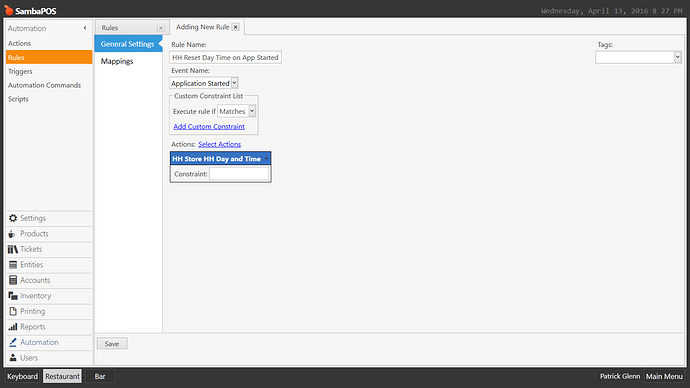Click the Printing label in sidebar
690x388 pixels.
click(33, 311)
